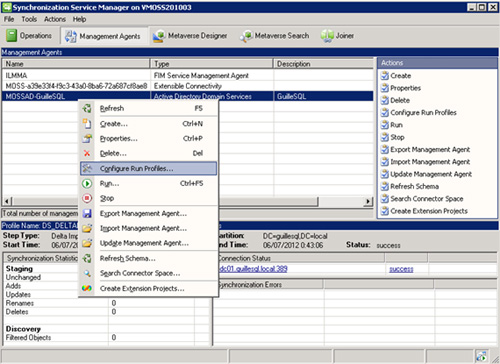Open the Help menu

pos(79,19)
